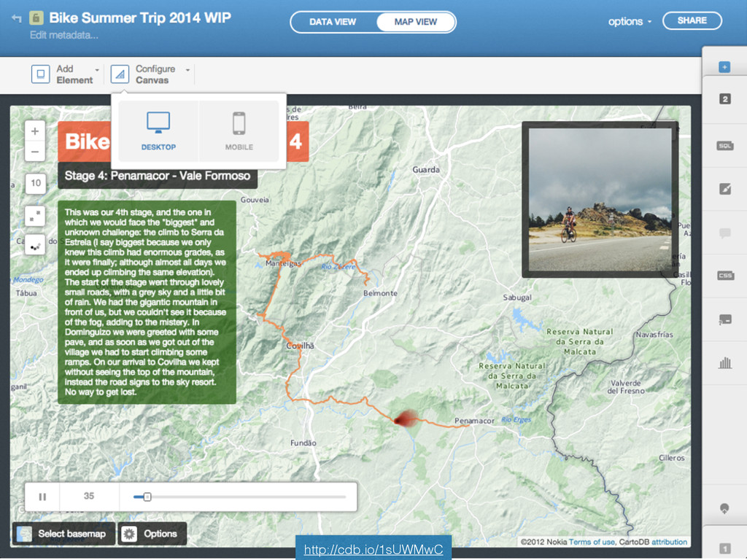This screenshot has height=560, width=747.
Task: Click the lock privacy icon
Action: (36, 18)
